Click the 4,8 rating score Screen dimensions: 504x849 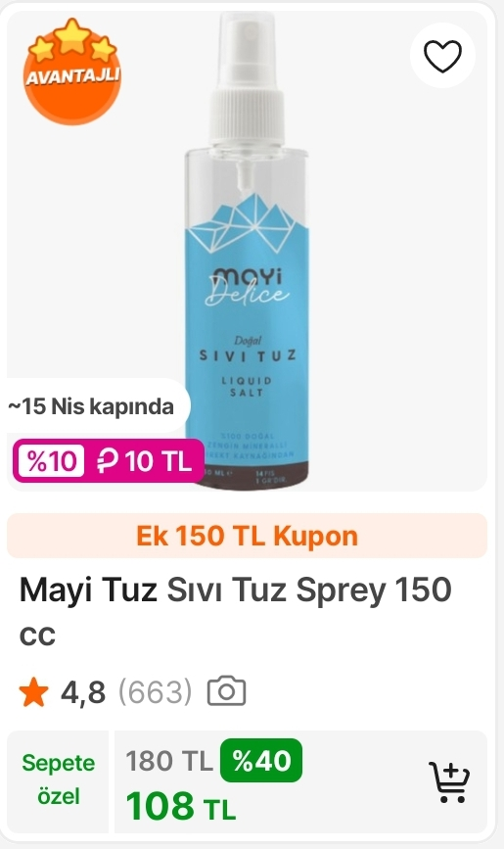click(83, 691)
